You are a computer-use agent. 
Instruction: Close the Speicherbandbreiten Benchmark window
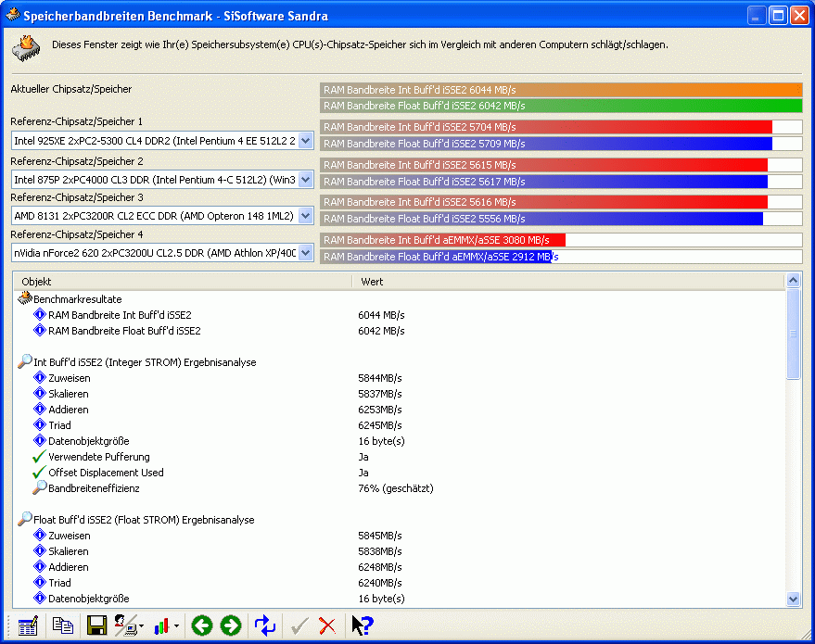pos(799,16)
